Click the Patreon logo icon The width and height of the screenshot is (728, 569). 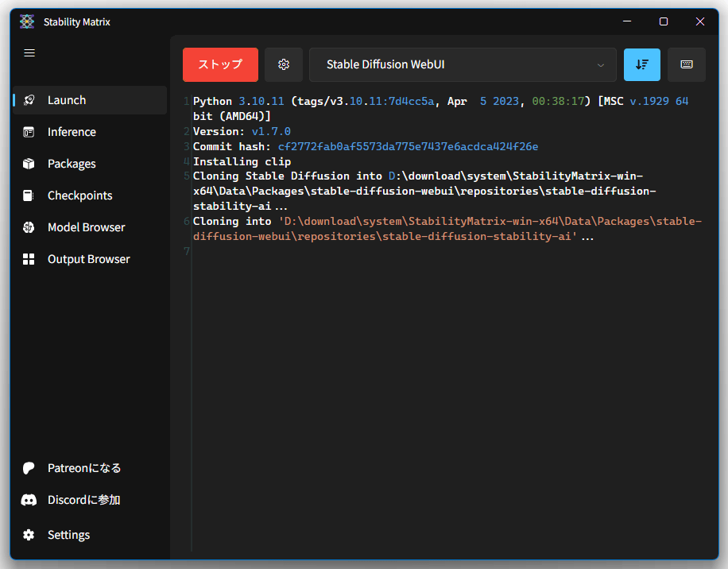(x=29, y=468)
